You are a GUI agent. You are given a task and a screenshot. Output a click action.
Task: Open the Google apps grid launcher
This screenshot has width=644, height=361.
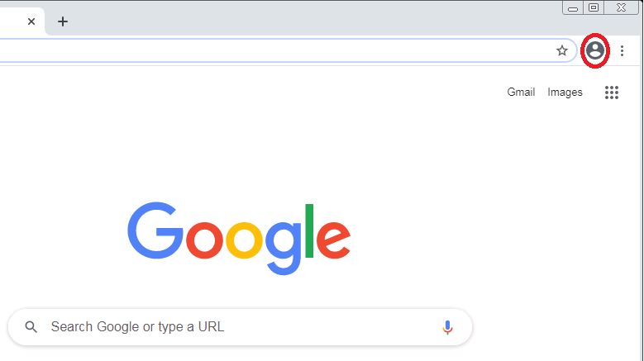pos(612,93)
